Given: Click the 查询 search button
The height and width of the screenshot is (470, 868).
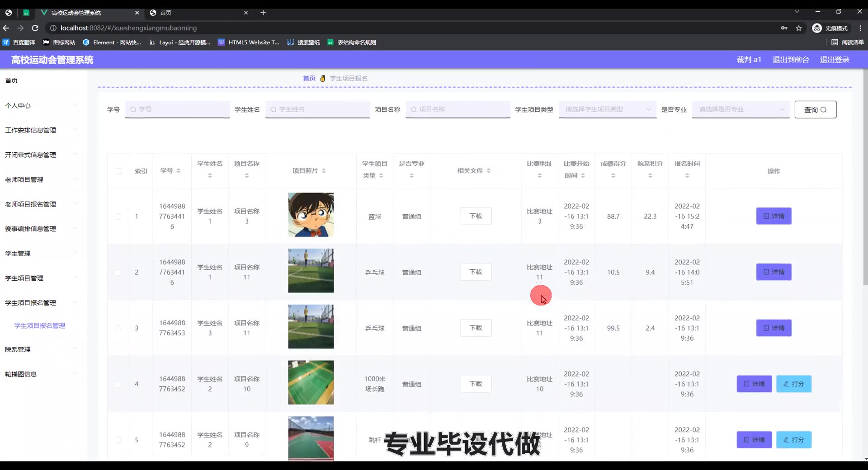Looking at the screenshot, I should (x=815, y=110).
